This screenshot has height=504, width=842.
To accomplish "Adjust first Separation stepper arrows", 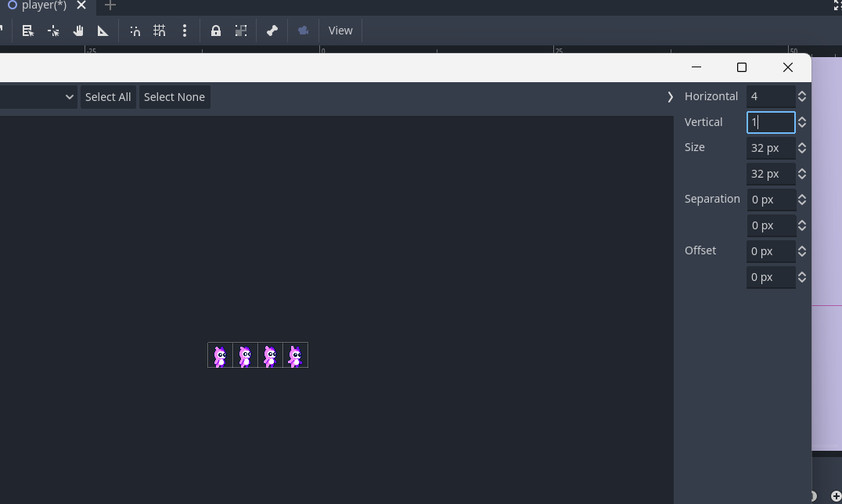I will coord(802,200).
